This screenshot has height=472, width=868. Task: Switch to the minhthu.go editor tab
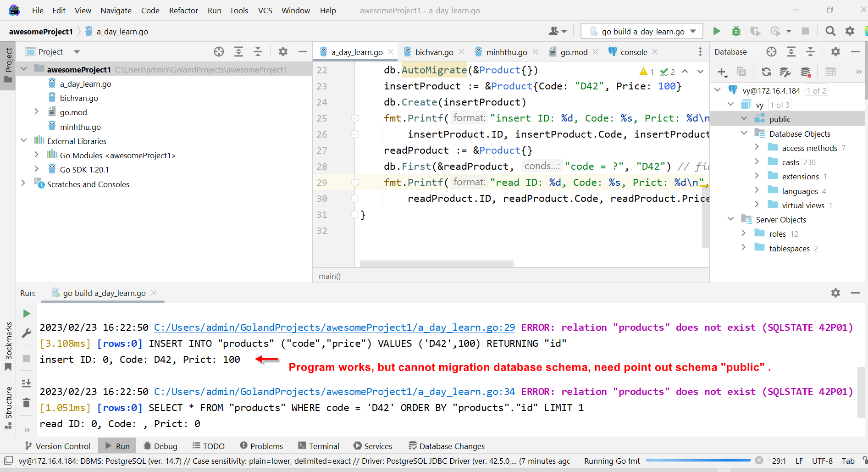[x=506, y=52]
